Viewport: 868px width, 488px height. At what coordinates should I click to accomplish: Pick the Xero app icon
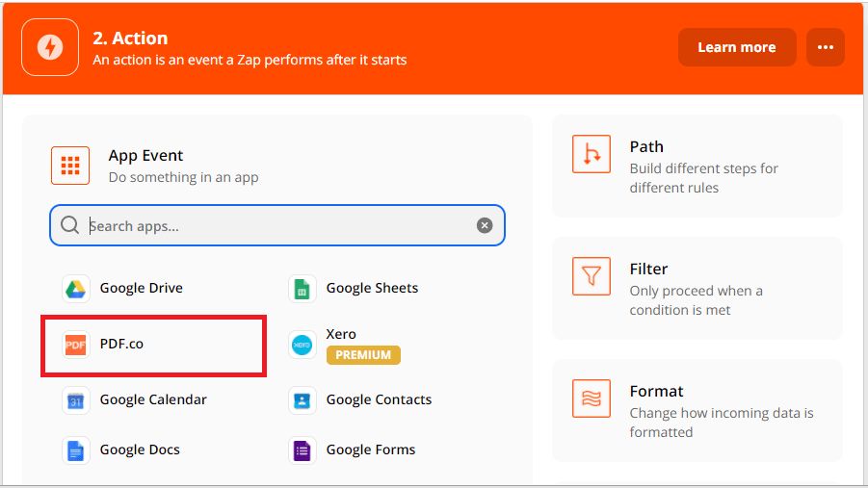click(x=302, y=345)
